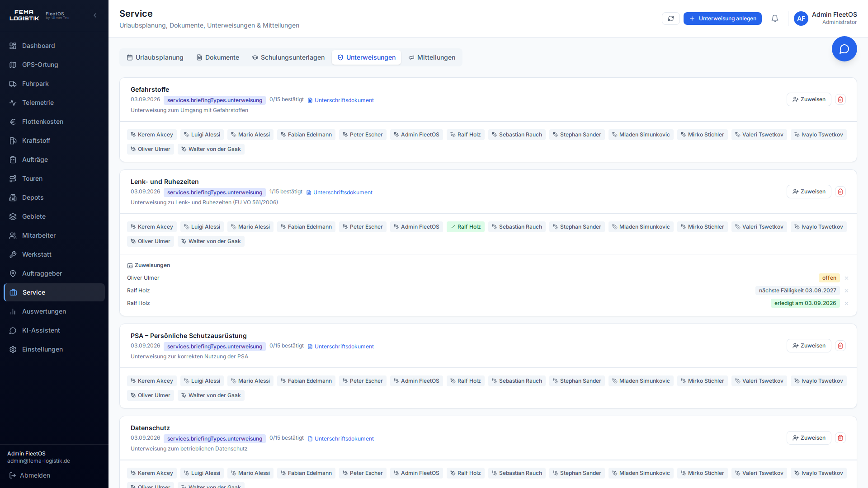Click Abmelden to log out
Viewport: 868px width, 488px height.
tap(30, 475)
